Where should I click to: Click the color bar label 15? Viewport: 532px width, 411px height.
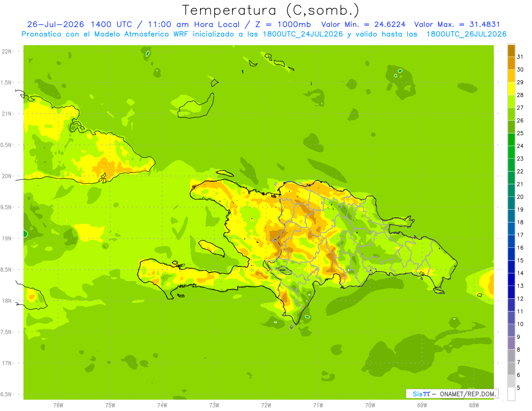point(520,260)
